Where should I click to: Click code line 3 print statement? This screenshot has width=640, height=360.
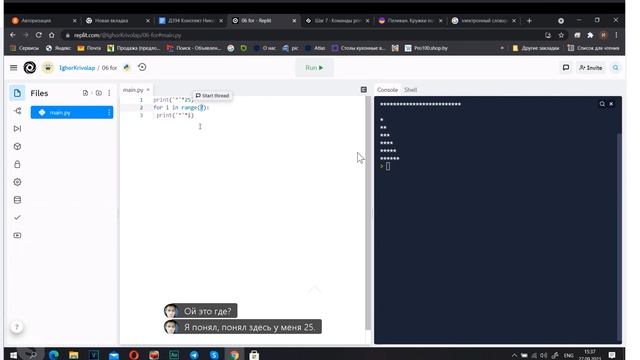pyautogui.click(x=175, y=116)
